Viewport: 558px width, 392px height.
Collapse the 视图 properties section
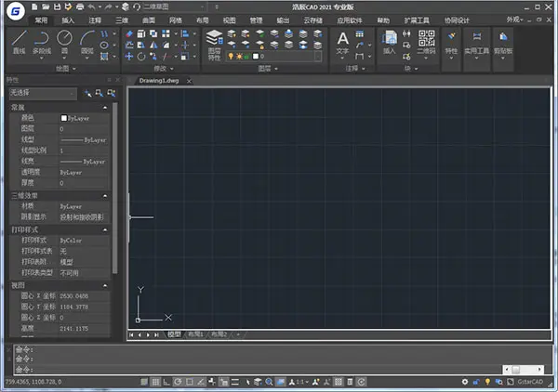pyautogui.click(x=105, y=285)
